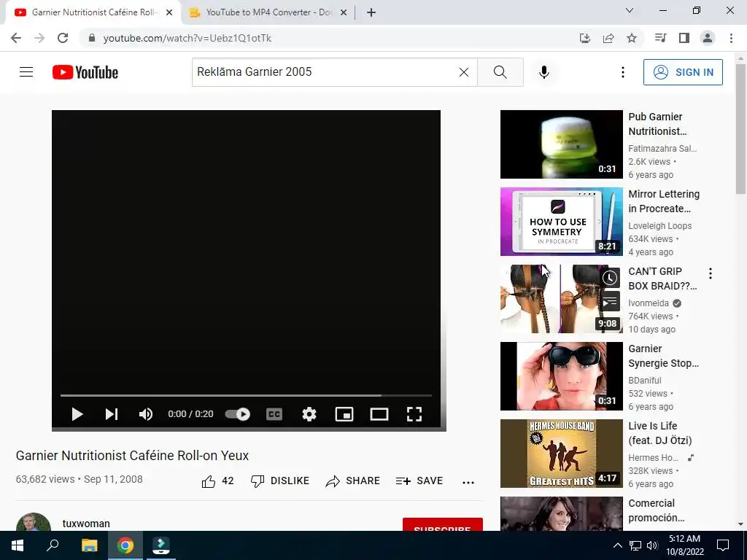This screenshot has width=747, height=560.
Task: Toggle closed captions CC button
Action: [x=274, y=414]
